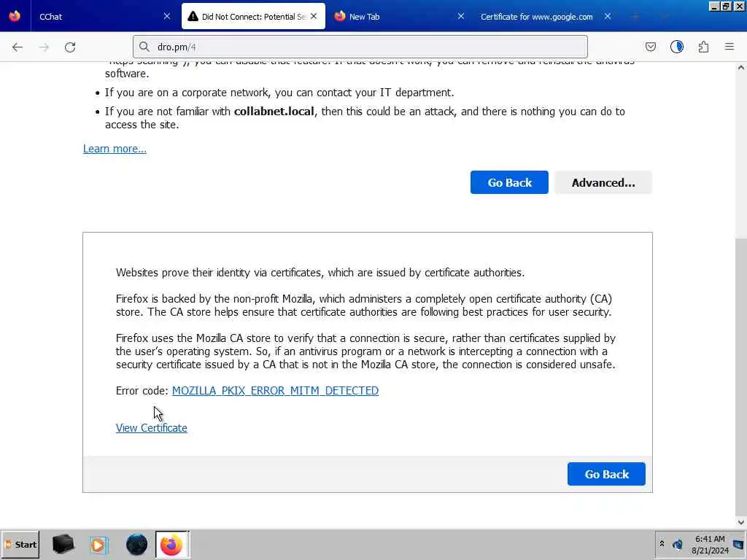This screenshot has width=747, height=560.
Task: Click the collabnet.local bold text
Action: tap(274, 112)
